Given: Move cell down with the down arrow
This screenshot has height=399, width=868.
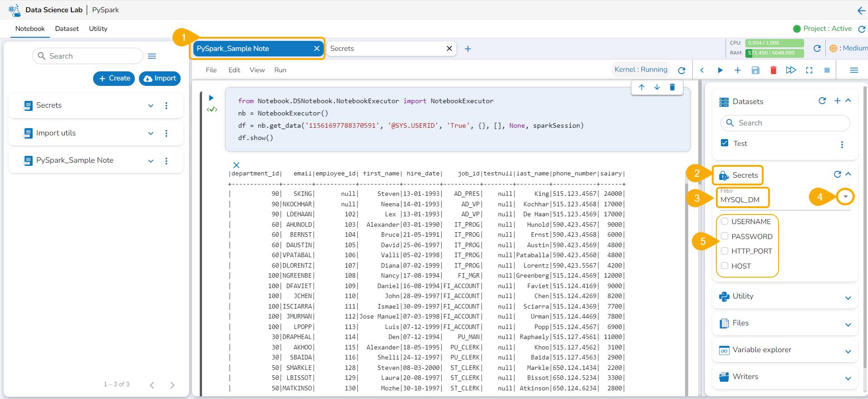Looking at the screenshot, I should click(x=657, y=87).
